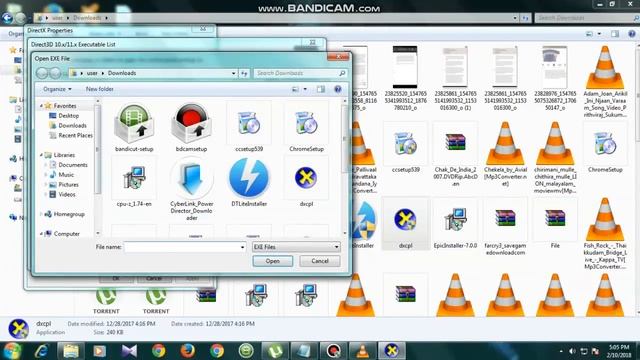Select bdcamsetup file in Open dialog
Screen dimensions: 640x360
[x=191, y=128]
